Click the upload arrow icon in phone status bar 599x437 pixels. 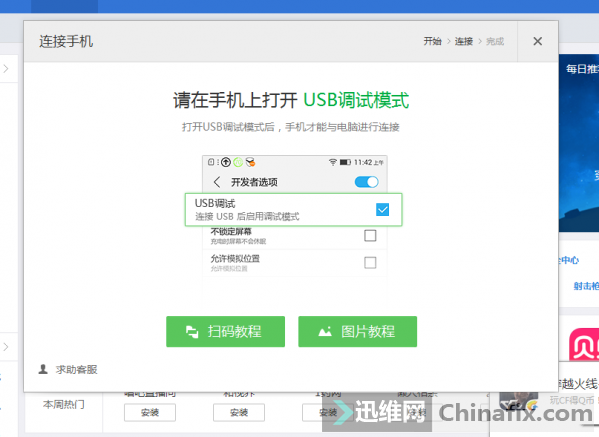pos(226,162)
